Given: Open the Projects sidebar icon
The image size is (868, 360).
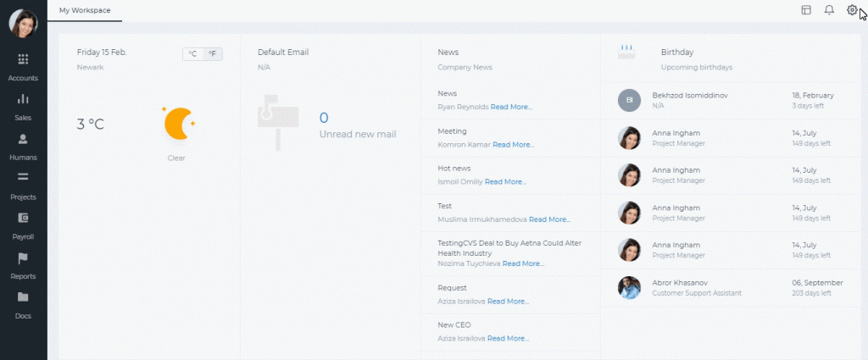Looking at the screenshot, I should pyautogui.click(x=23, y=177).
